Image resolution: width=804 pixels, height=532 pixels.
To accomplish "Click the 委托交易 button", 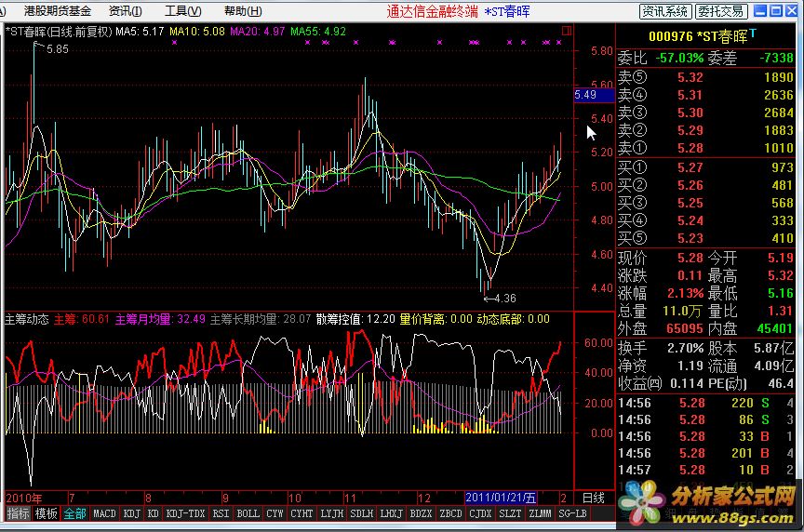I will point(721,11).
